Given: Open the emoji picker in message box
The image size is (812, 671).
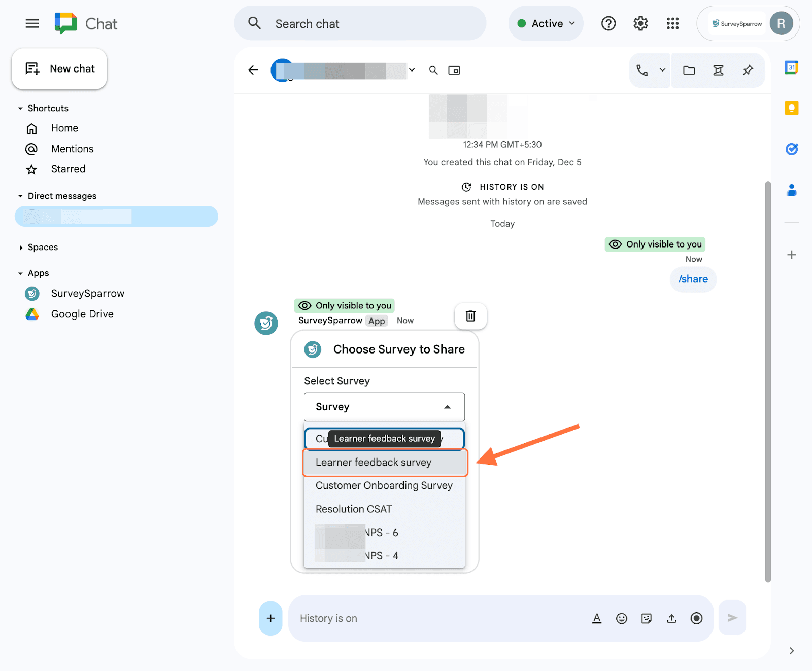Looking at the screenshot, I should click(x=621, y=618).
